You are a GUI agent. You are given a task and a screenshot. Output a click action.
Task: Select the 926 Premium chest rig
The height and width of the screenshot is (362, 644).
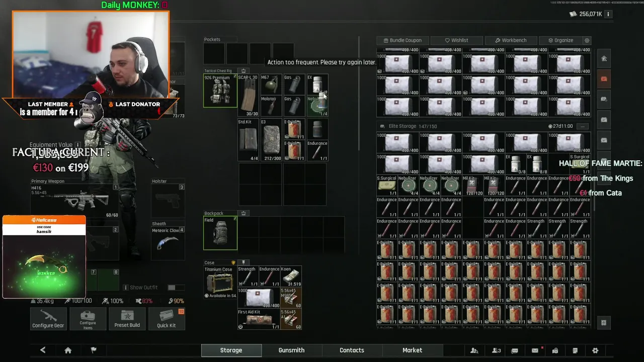coord(220,91)
